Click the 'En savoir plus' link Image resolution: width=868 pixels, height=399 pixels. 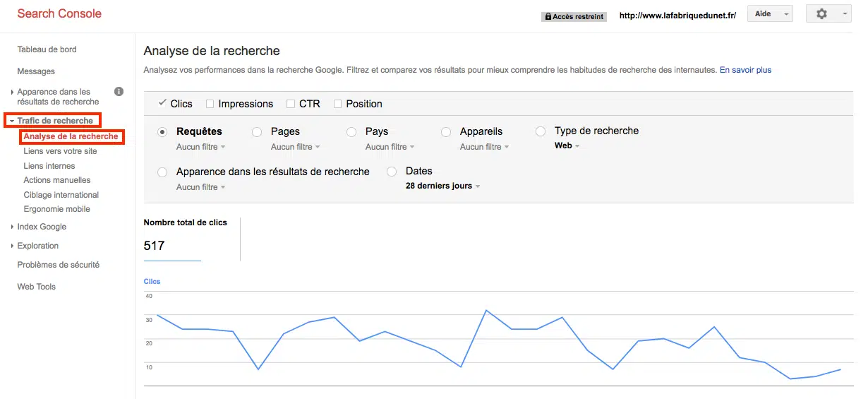745,70
